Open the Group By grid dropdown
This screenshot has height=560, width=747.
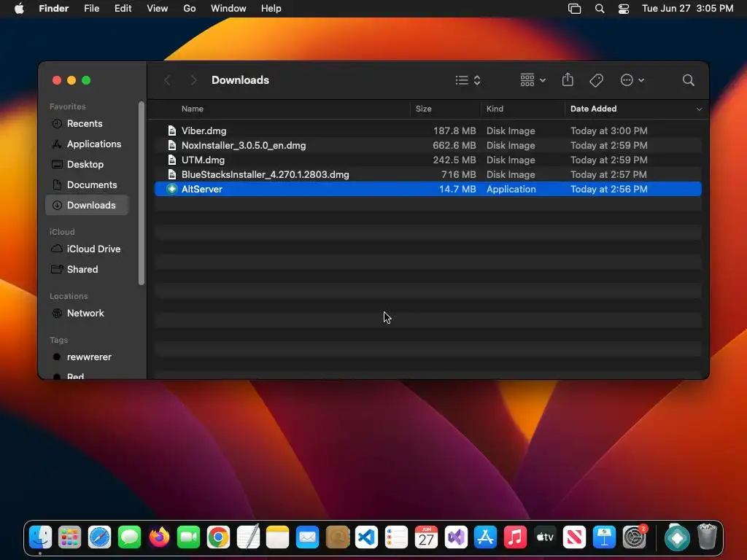(533, 80)
